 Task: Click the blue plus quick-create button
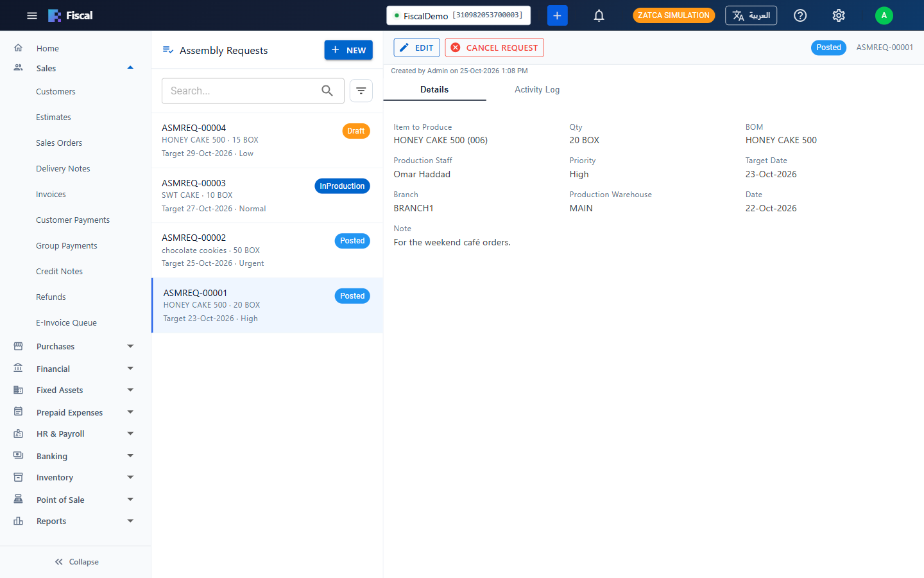coord(557,15)
